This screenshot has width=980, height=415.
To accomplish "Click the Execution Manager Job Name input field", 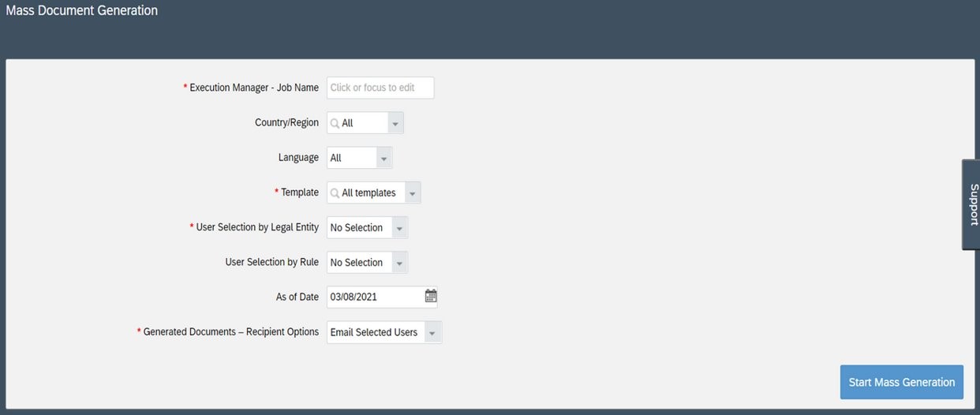I will pos(380,88).
